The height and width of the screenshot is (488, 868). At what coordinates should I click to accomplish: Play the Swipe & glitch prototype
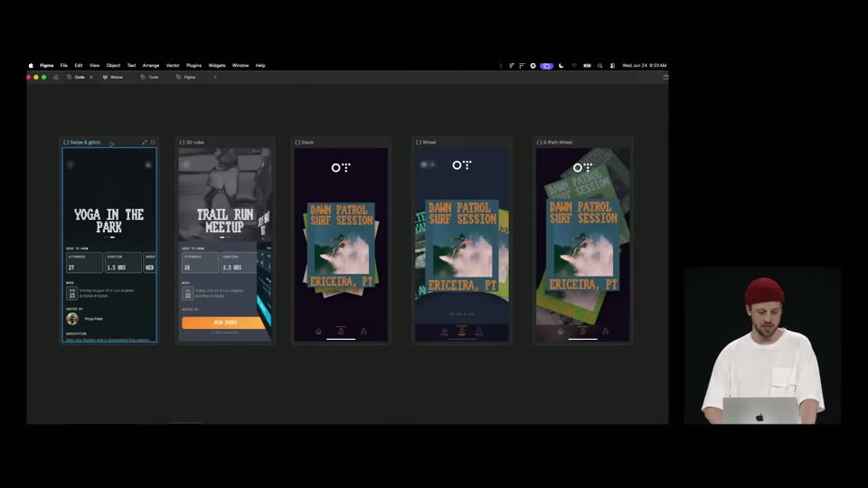(154, 142)
